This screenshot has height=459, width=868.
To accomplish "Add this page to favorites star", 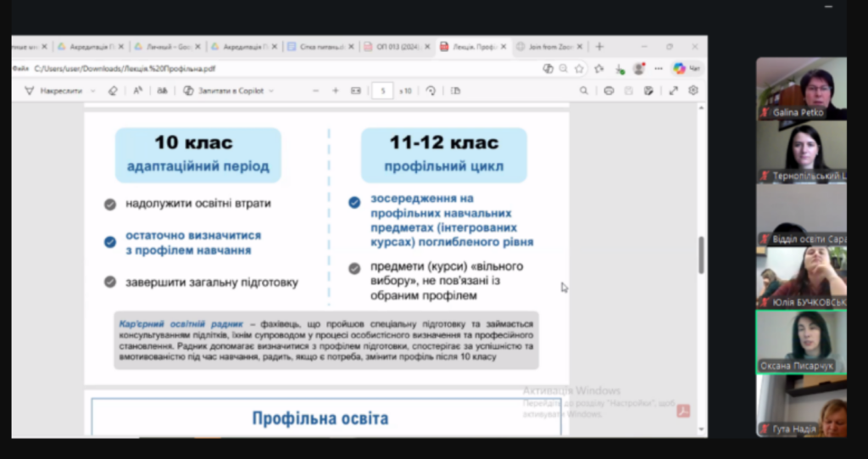I will coord(580,69).
